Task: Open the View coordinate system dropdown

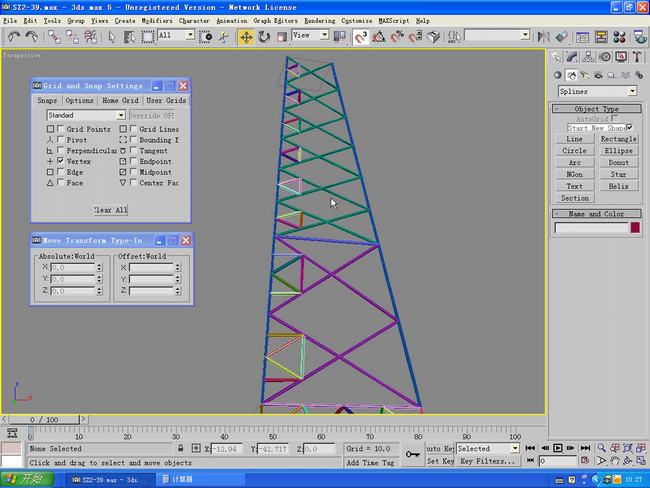Action: click(x=325, y=35)
